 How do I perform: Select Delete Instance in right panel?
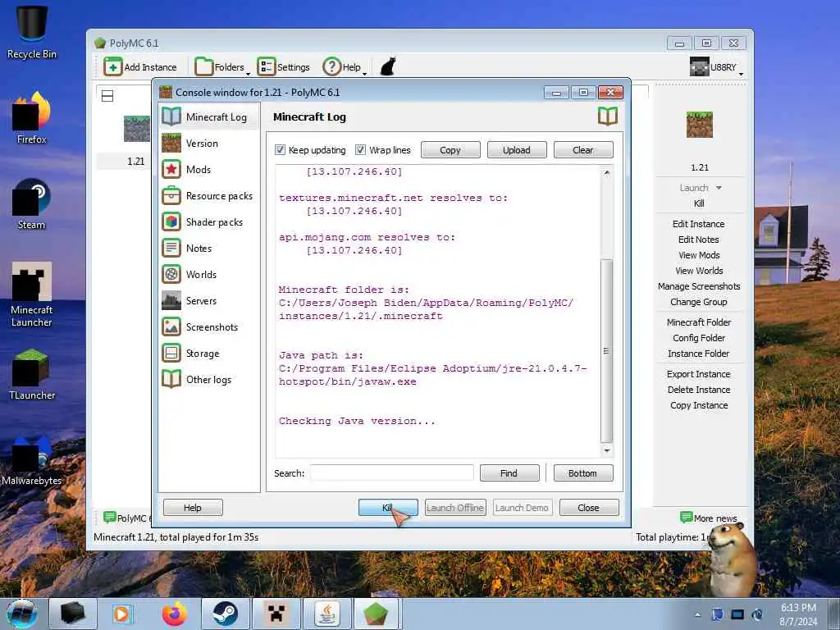(x=699, y=390)
